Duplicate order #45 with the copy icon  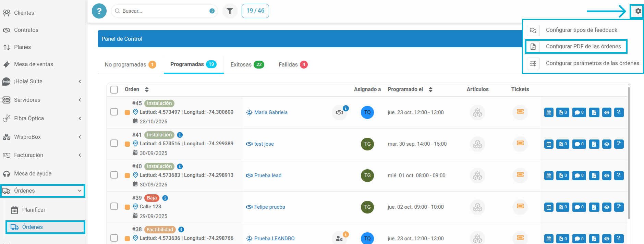pyautogui.click(x=619, y=112)
